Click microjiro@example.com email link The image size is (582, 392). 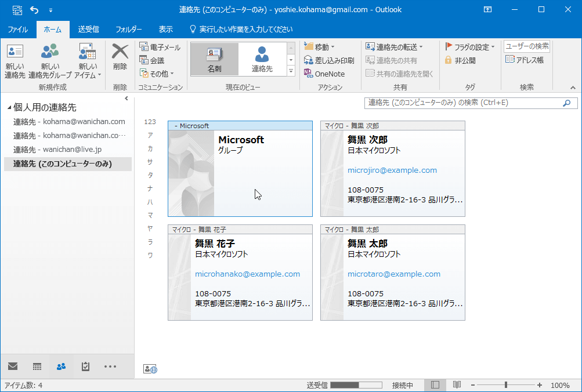[392, 170]
